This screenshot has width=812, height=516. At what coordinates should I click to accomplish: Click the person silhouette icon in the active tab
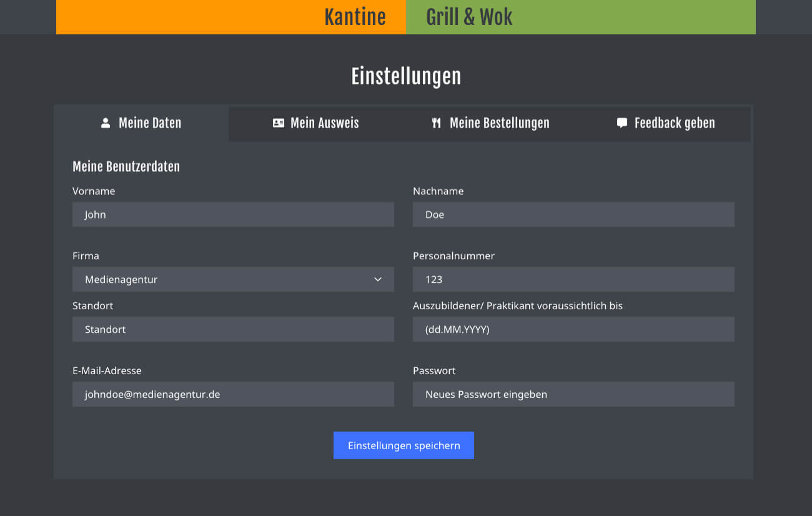pyautogui.click(x=104, y=123)
